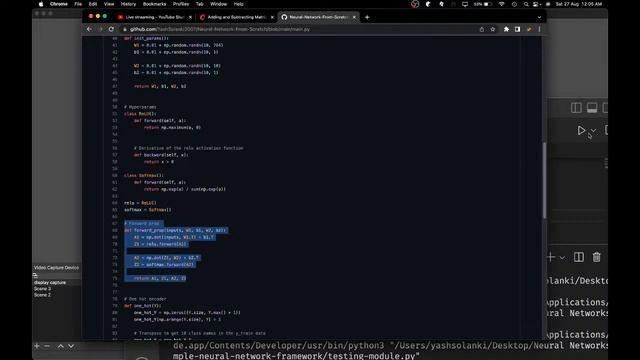This screenshot has height=360, width=640.
Task: Close the Adding and Subtracting Matrices tab
Action: tap(272, 17)
